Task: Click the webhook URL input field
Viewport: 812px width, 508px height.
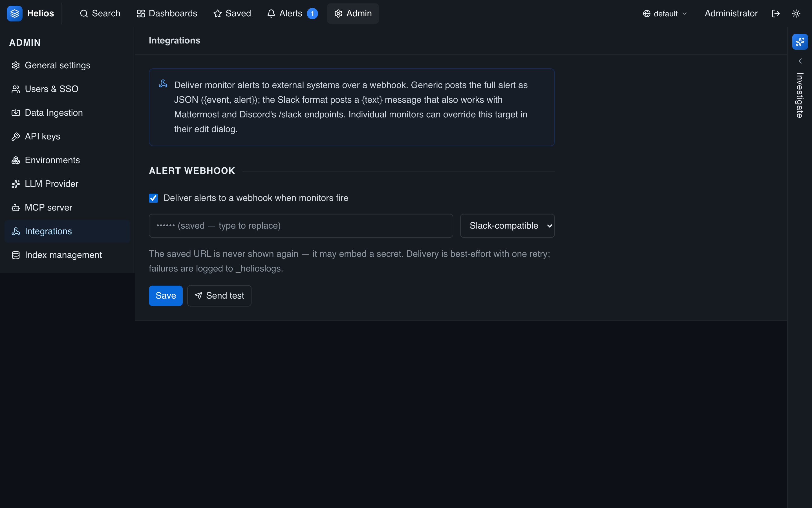Action: click(x=301, y=226)
